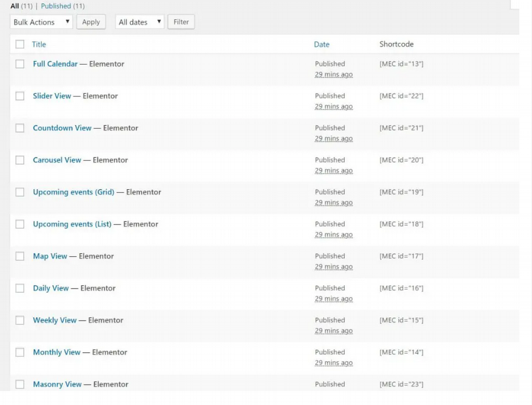Tick the Map View row checkbox

pos(20,256)
